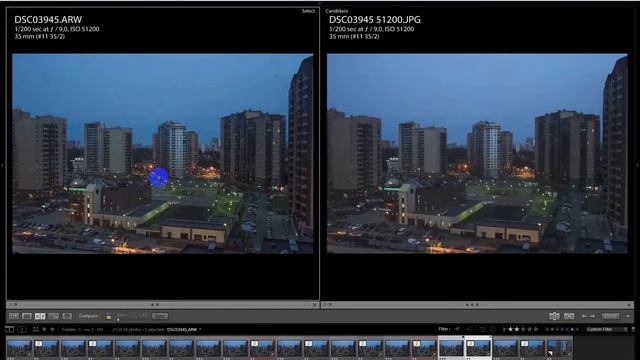The width and height of the screenshot is (640, 360).
Task: Select the next photo arrow in the toolbar
Action: coord(592,316)
